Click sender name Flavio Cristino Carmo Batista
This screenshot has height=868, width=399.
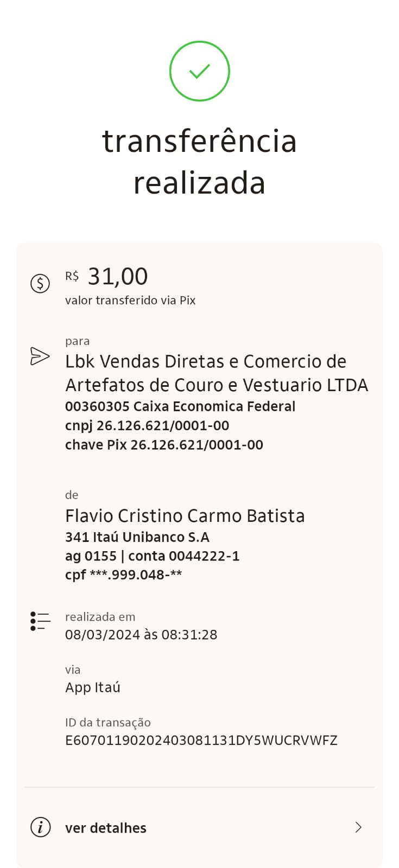tap(185, 515)
